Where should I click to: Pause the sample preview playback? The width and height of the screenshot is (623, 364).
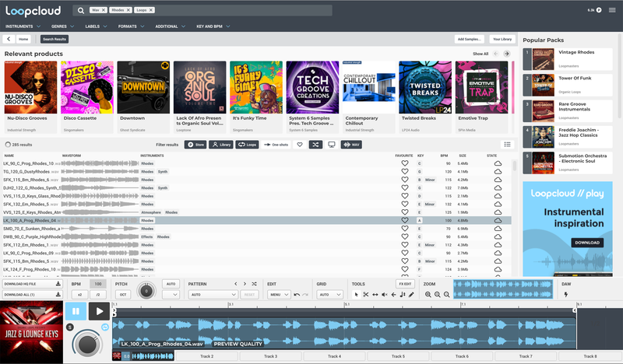click(76, 311)
